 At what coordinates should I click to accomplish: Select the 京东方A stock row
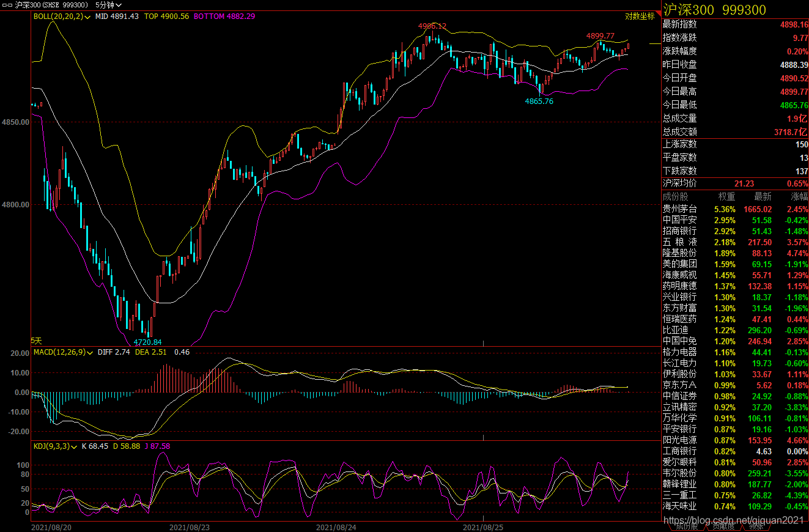[x=736, y=385]
